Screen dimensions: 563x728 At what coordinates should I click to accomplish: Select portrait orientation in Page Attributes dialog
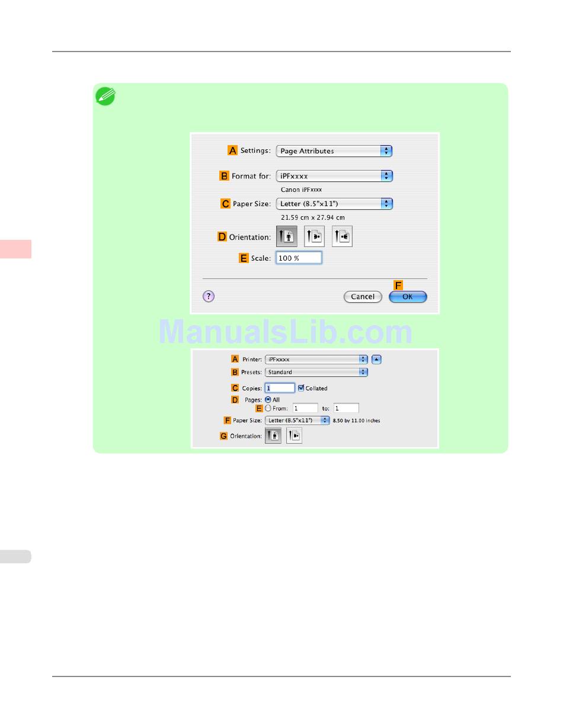pyautogui.click(x=286, y=236)
